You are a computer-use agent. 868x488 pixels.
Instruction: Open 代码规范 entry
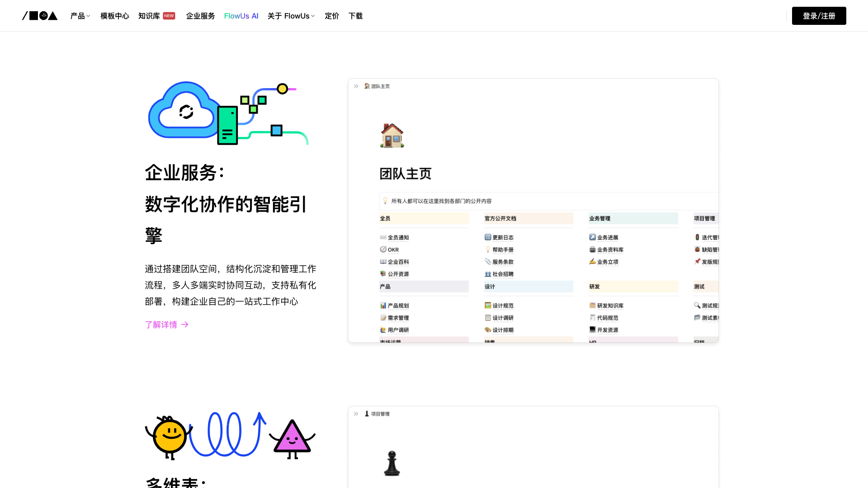604,318
